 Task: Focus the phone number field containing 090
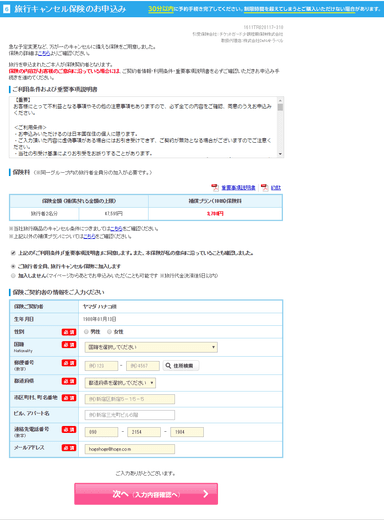(x=101, y=432)
